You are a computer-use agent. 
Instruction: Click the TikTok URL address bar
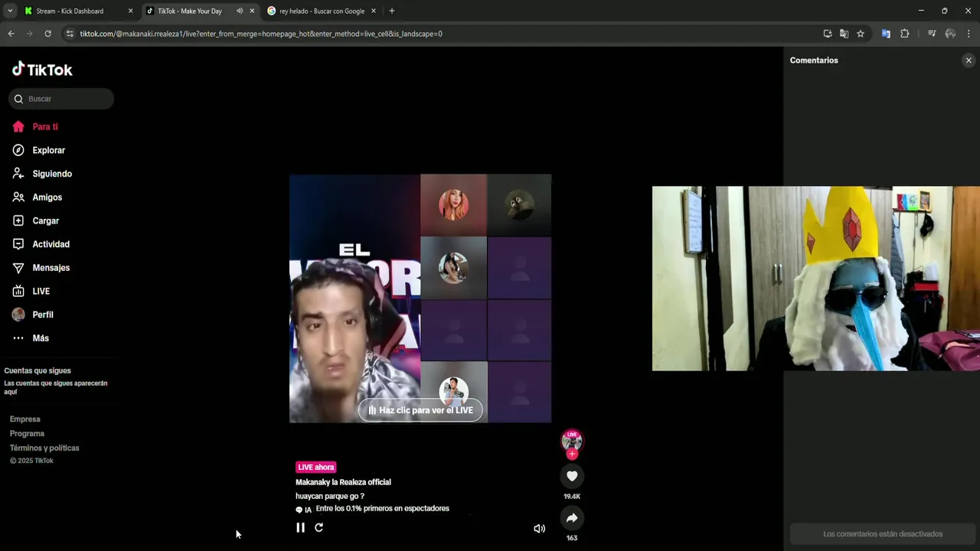point(260,34)
